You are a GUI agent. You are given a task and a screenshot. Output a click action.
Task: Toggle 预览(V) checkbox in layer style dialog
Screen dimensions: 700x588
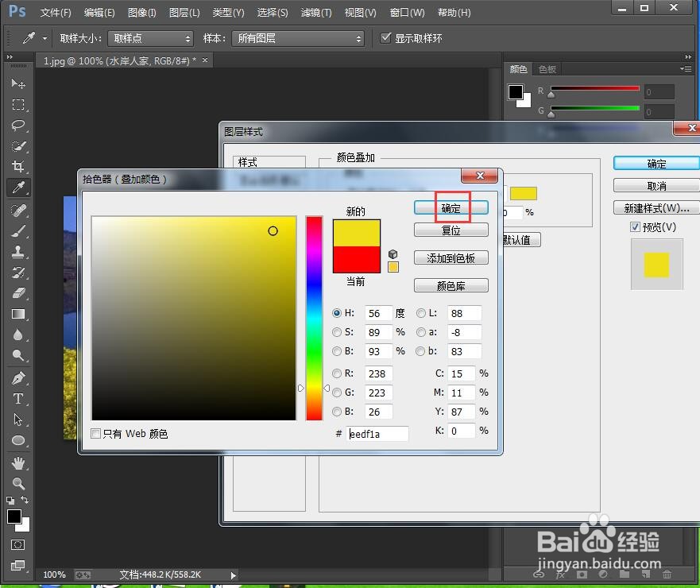(x=635, y=226)
